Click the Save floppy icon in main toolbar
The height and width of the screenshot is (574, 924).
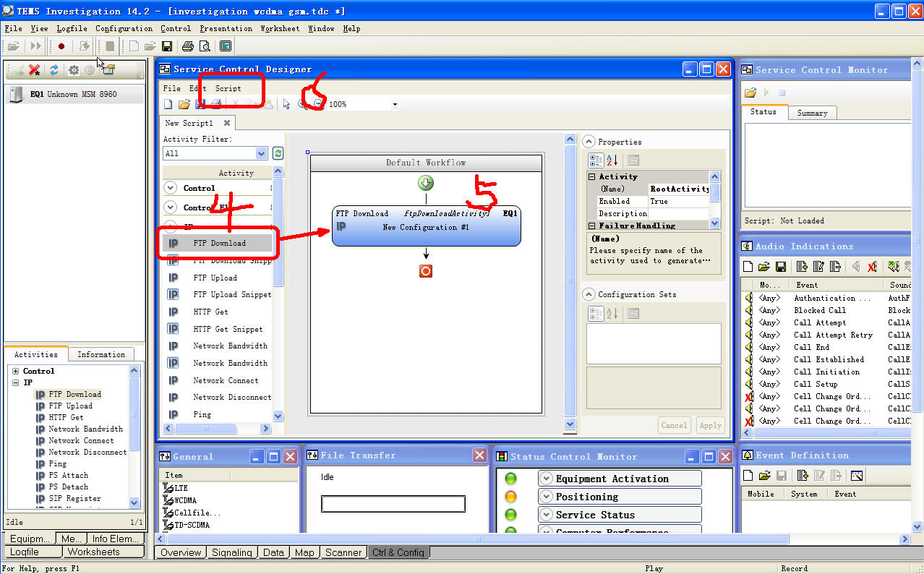pos(167,46)
